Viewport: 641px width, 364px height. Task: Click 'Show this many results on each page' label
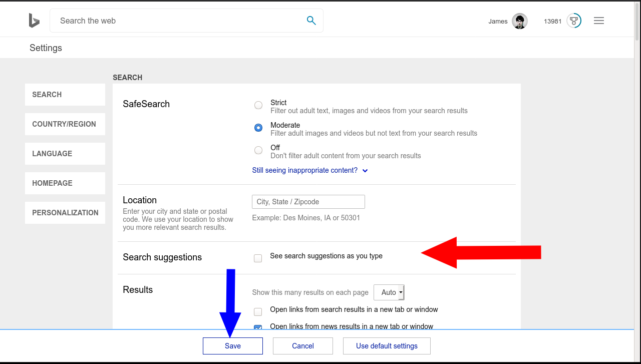pos(310,292)
